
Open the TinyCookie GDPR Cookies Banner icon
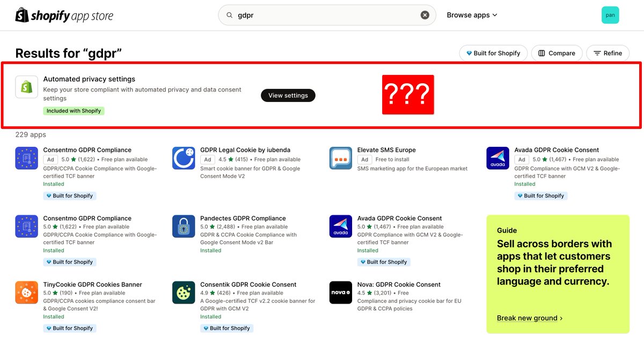pos(26,293)
